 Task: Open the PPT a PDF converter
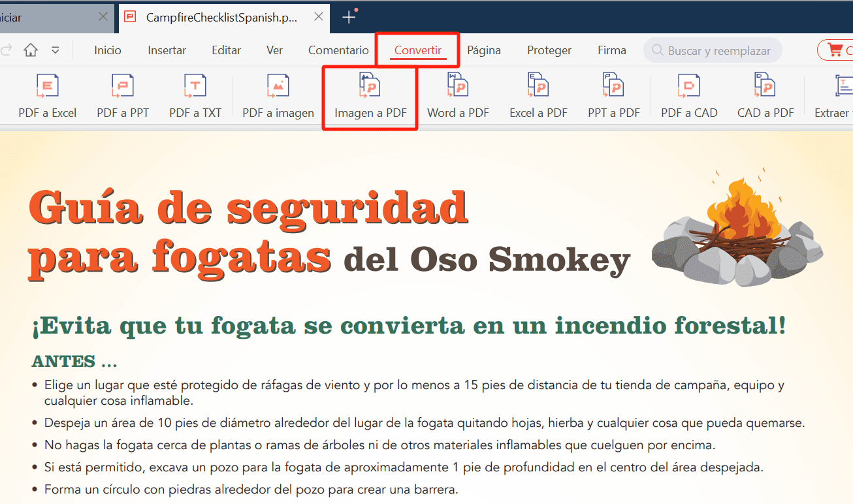[x=613, y=95]
